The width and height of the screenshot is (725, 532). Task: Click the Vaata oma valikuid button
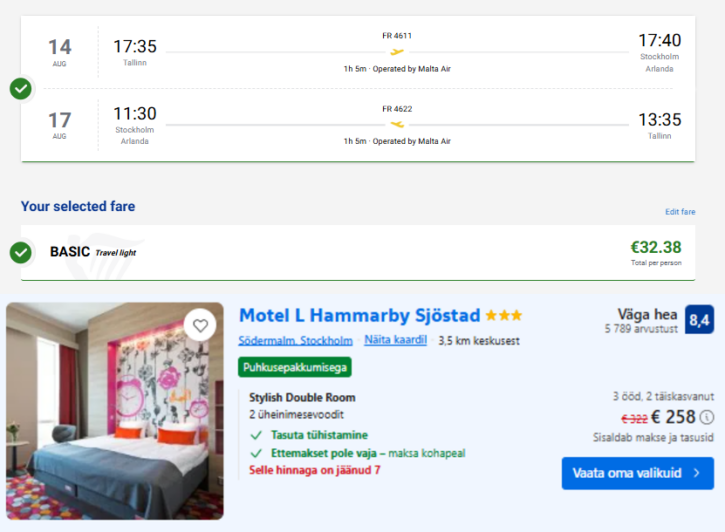click(x=638, y=473)
